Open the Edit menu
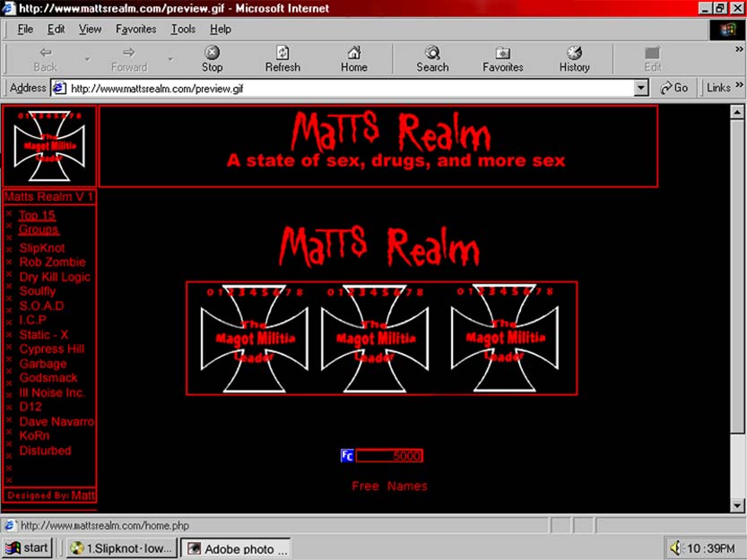The image size is (747, 560). pos(56,30)
